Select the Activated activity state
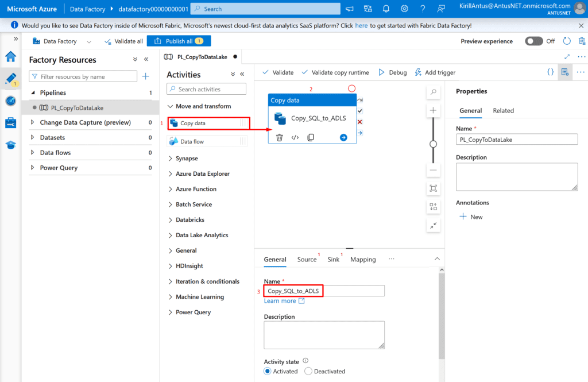Screen dimensions: 588x382 (x=268, y=371)
